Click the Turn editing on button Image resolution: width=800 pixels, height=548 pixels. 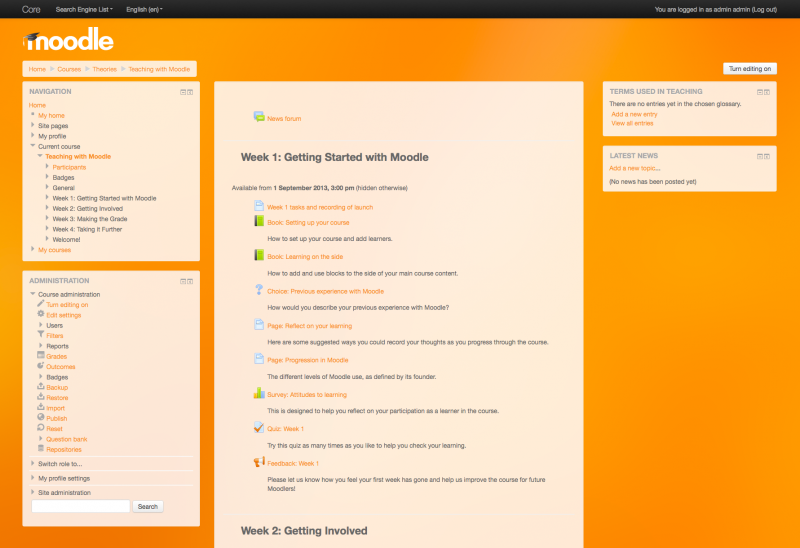coord(749,68)
